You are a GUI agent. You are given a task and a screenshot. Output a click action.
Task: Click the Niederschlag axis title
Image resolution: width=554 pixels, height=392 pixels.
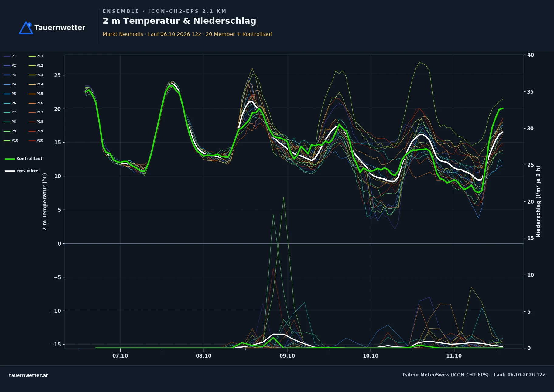pos(538,201)
